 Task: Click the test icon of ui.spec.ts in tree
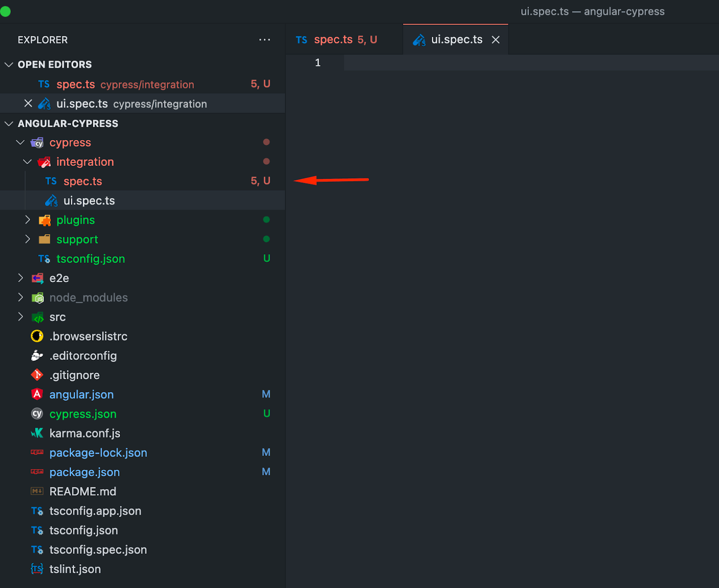[x=51, y=200]
